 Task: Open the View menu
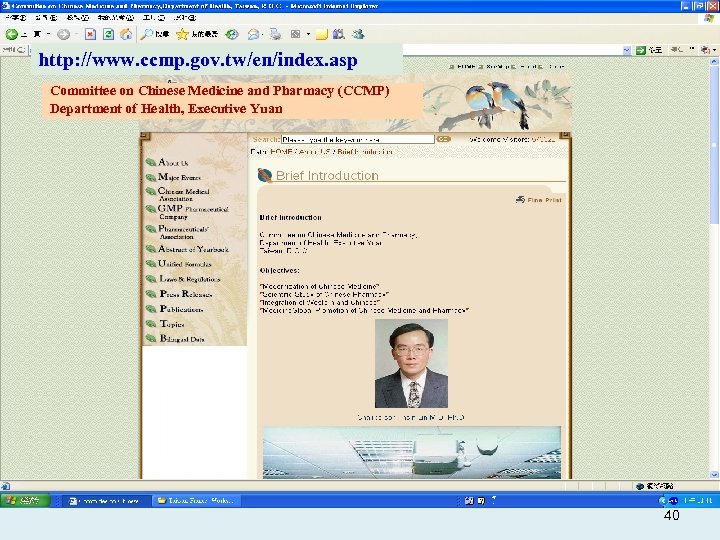[x=78, y=18]
